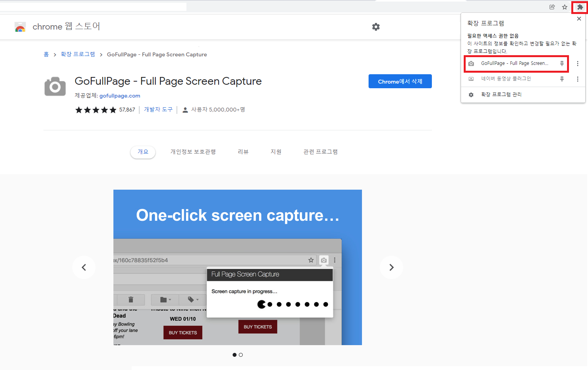Select the second carousel dot

241,355
